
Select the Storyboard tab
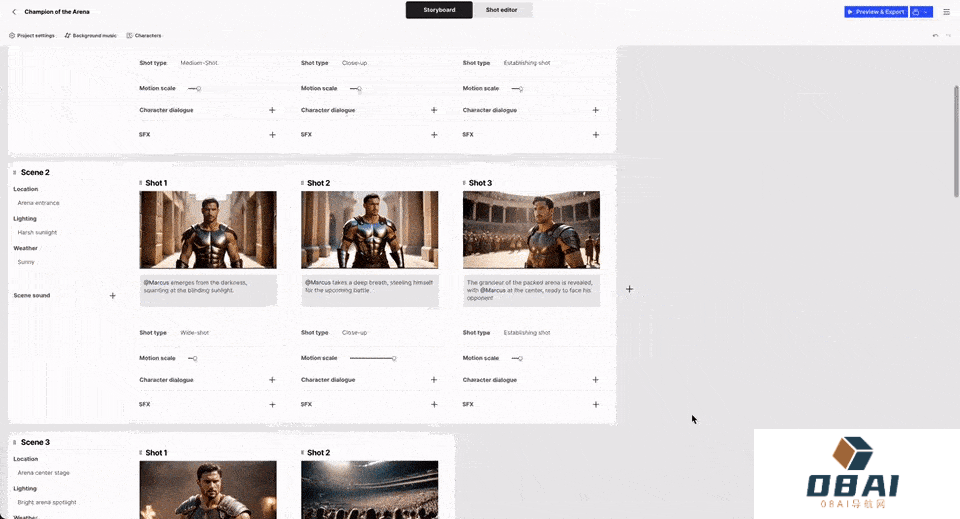(x=439, y=10)
